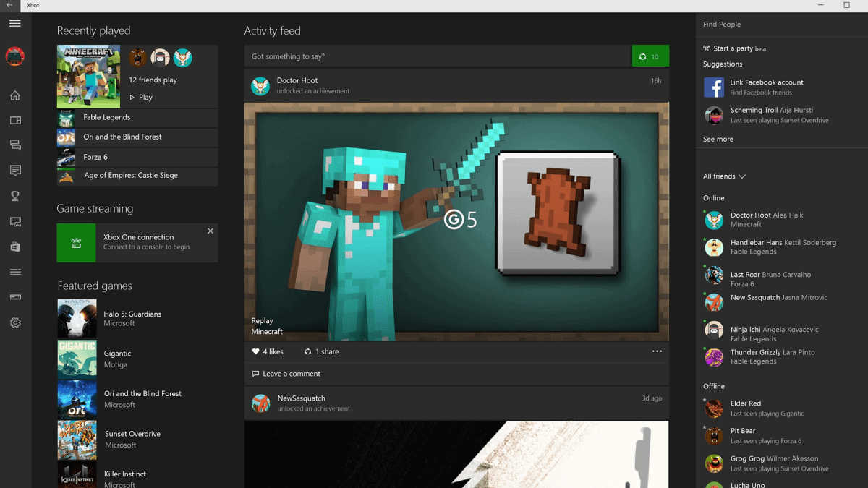Click the Find People search field
The width and height of the screenshot is (868, 488).
[782, 25]
